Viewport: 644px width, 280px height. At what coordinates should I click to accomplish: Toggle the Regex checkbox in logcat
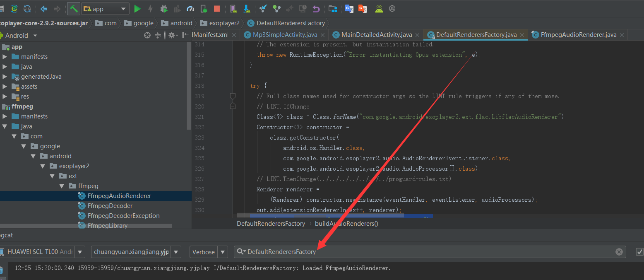pos(640,251)
